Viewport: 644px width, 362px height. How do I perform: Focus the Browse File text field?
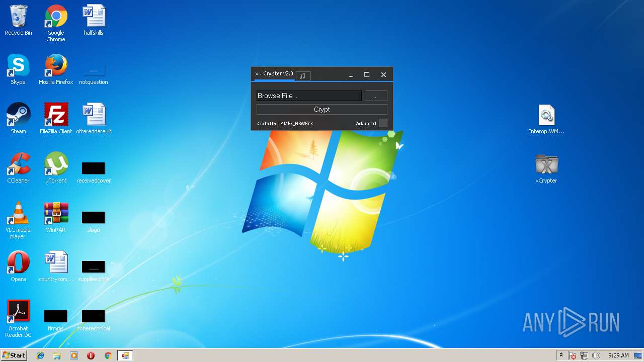click(x=309, y=96)
